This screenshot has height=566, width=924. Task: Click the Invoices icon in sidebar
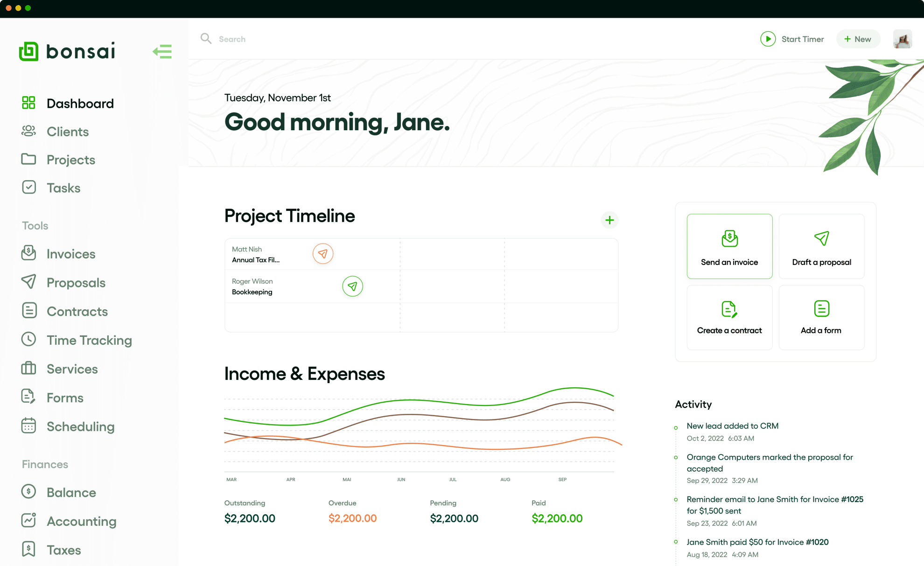pos(28,253)
